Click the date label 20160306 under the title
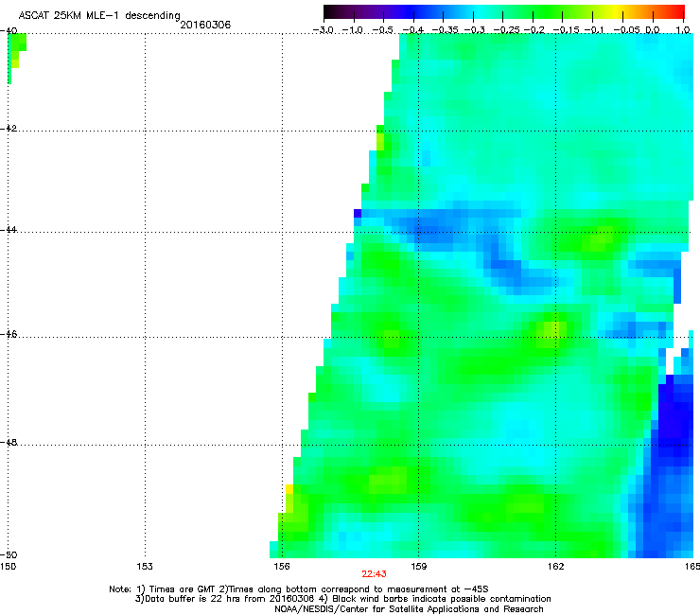Image resolution: width=700 pixels, height=615 pixels. point(205,25)
